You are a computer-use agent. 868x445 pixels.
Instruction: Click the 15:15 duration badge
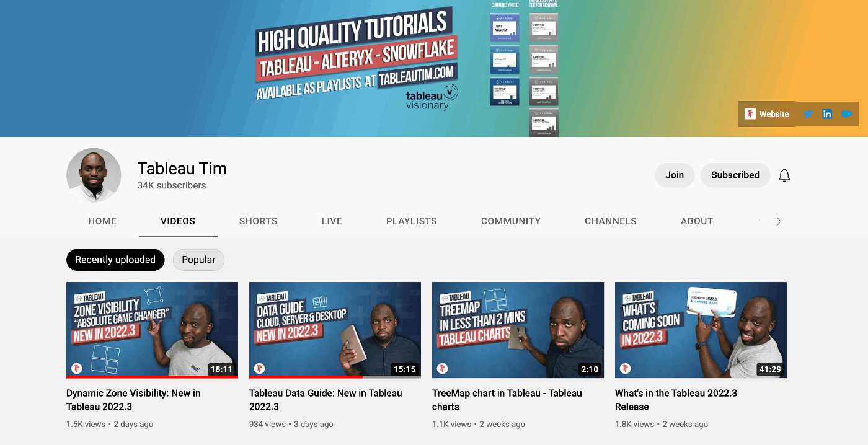(404, 369)
